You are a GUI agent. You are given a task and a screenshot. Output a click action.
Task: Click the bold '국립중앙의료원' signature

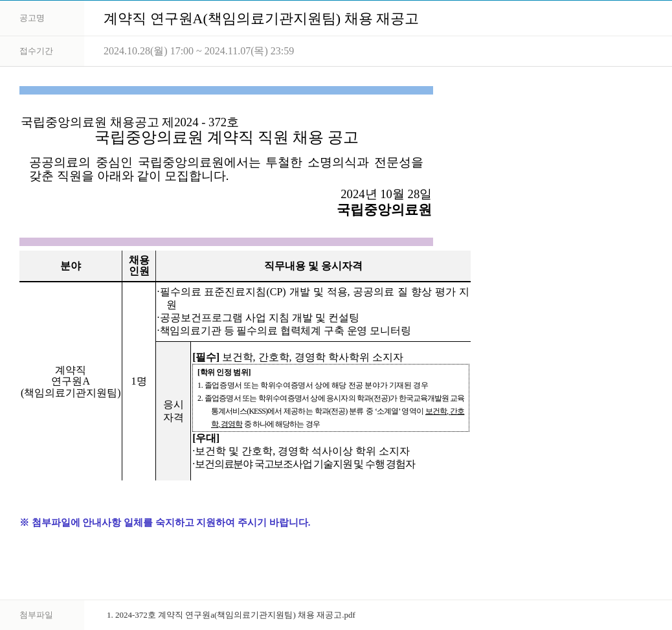tap(384, 210)
